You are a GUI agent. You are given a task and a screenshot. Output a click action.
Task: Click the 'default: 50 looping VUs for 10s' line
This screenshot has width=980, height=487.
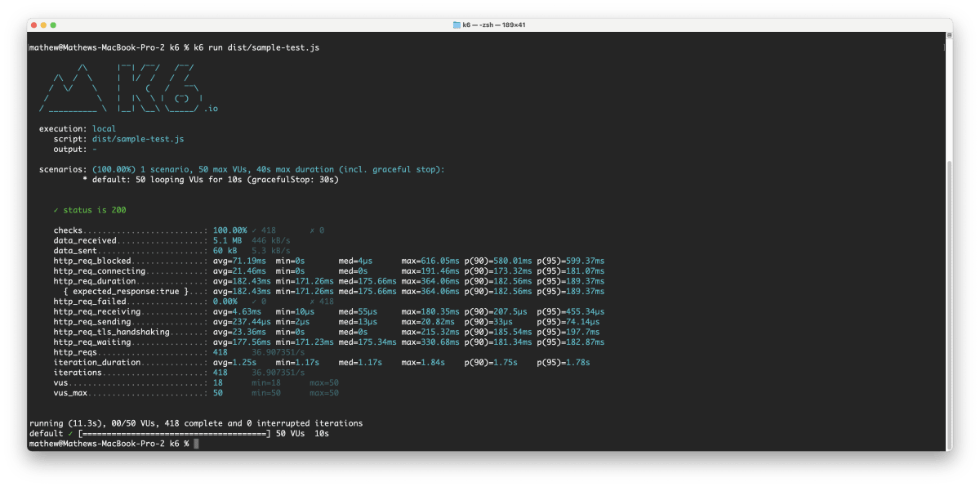point(210,180)
